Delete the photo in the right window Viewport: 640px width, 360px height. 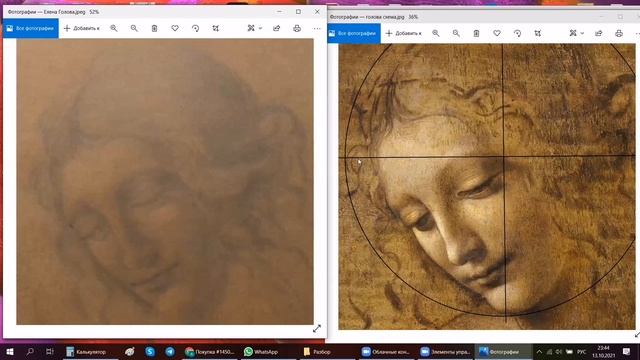coord(476,33)
